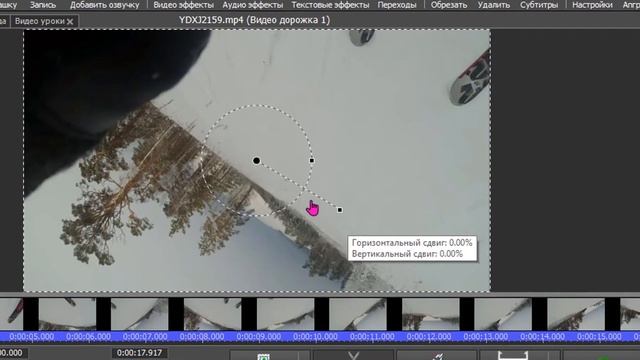The image size is (640, 360).
Task: Jump to the 0:00:05.000 timeline mark
Action: pyautogui.click(x=31, y=337)
